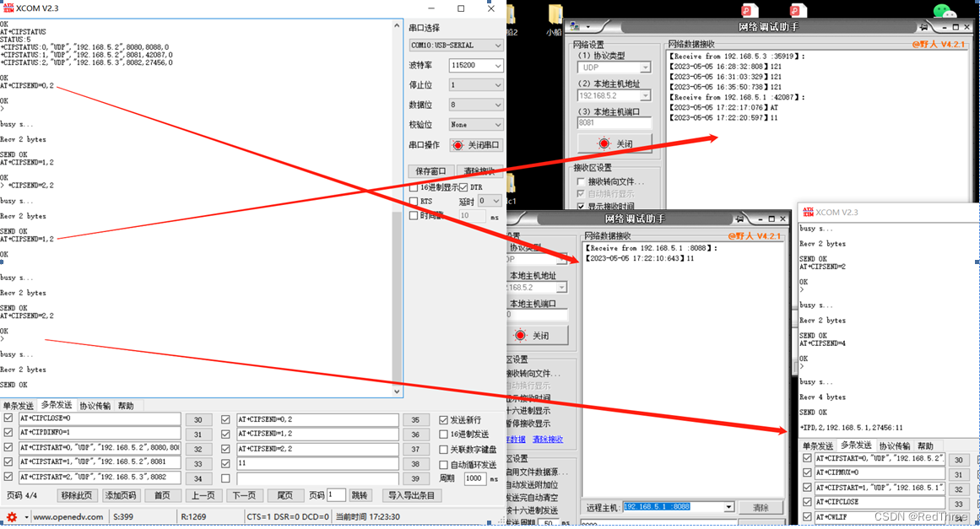Send AT+CIPSEND=1,2 using button 36
Viewport: 980px width, 529px height.
tap(415, 434)
